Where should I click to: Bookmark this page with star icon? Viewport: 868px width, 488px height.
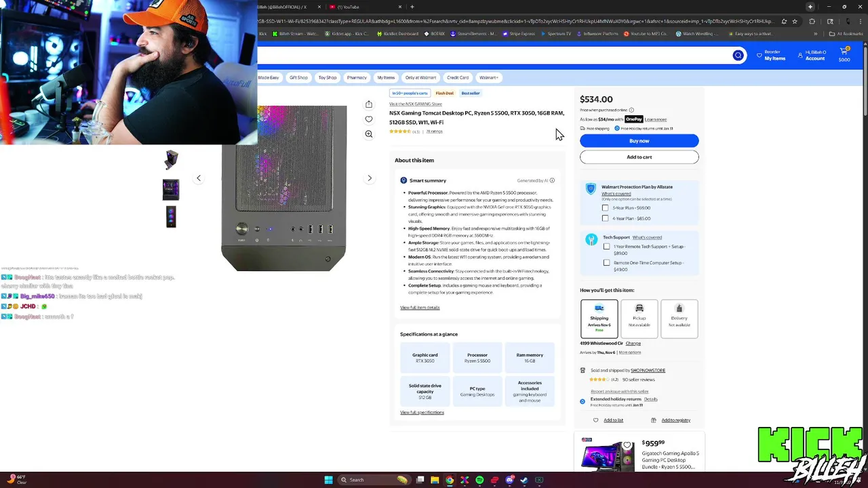pos(795,21)
